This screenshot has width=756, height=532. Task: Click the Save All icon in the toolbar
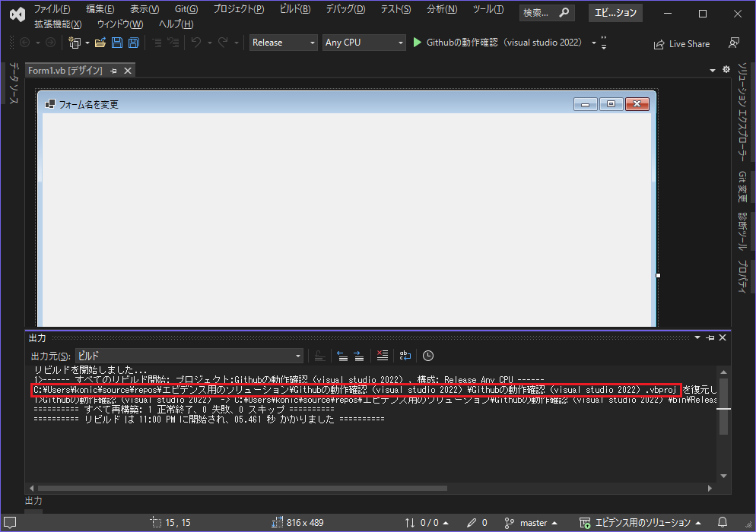[133, 43]
